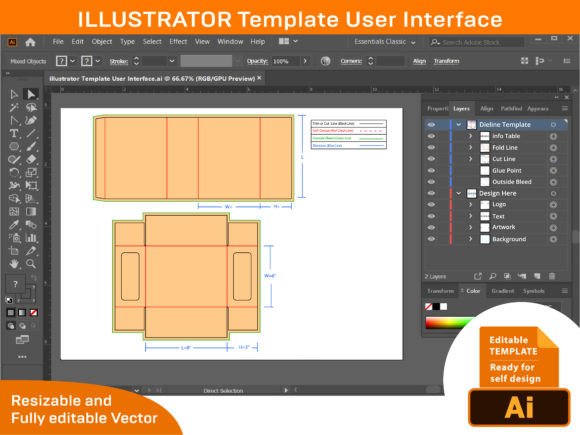Hide the Cut Line sublayer
The height and width of the screenshot is (435, 580).
pos(431,159)
